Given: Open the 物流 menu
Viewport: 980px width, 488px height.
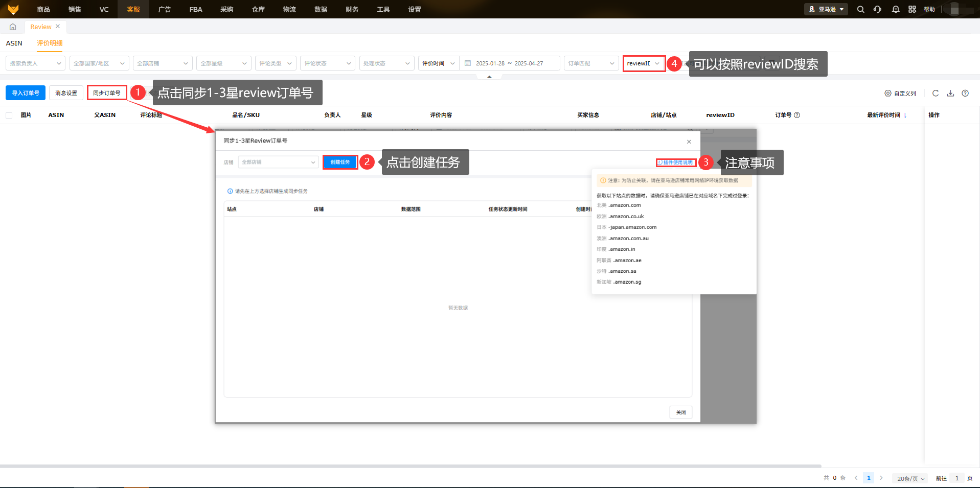Looking at the screenshot, I should tap(289, 9).
